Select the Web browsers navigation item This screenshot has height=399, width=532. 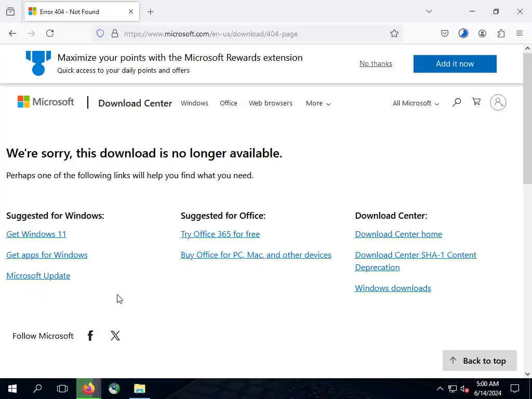(x=270, y=103)
